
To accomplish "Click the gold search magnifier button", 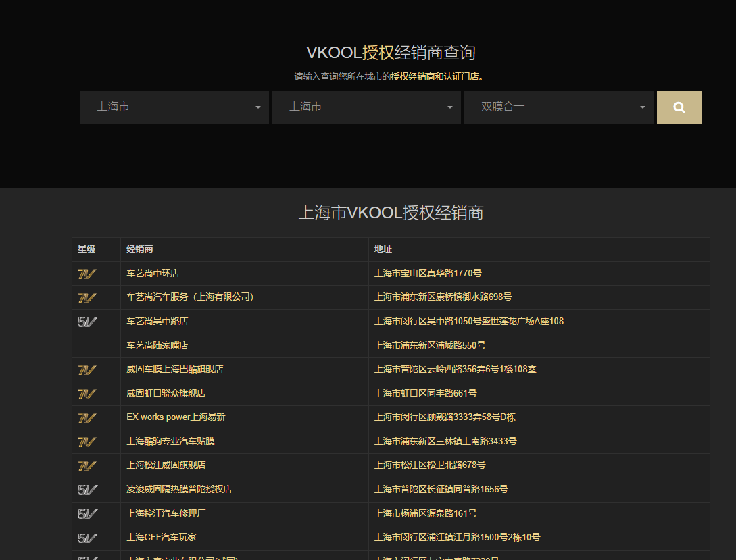I will click(679, 107).
